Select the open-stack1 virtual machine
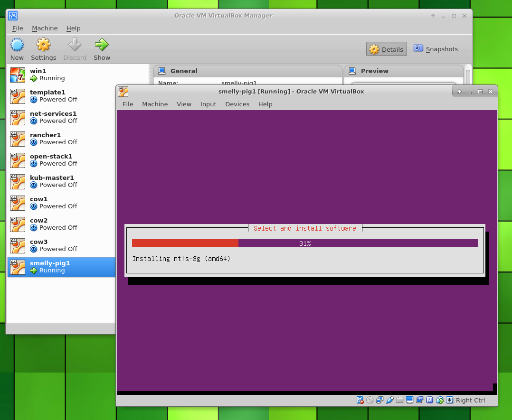 click(61, 160)
